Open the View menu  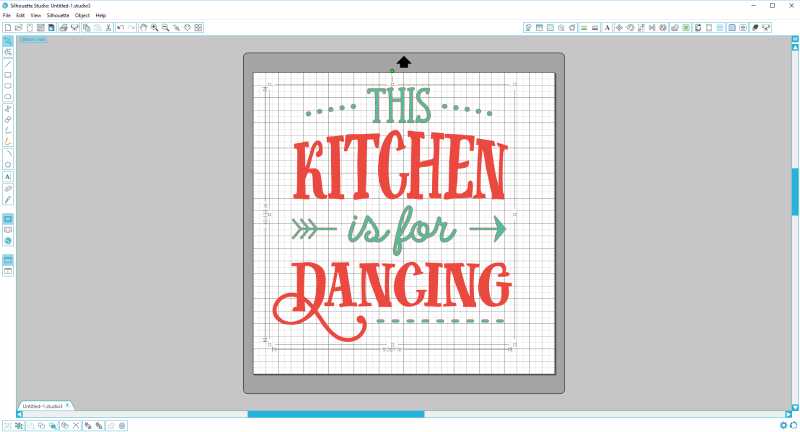click(x=36, y=15)
